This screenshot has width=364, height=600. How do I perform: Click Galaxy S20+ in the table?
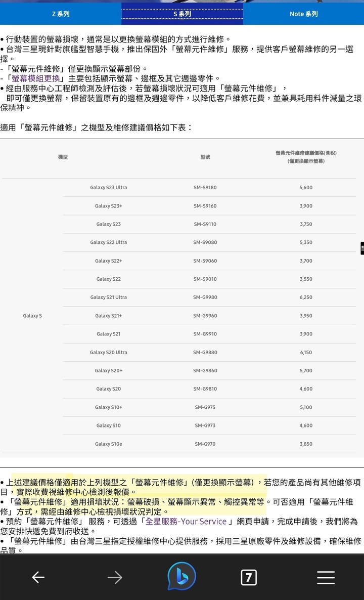click(109, 370)
